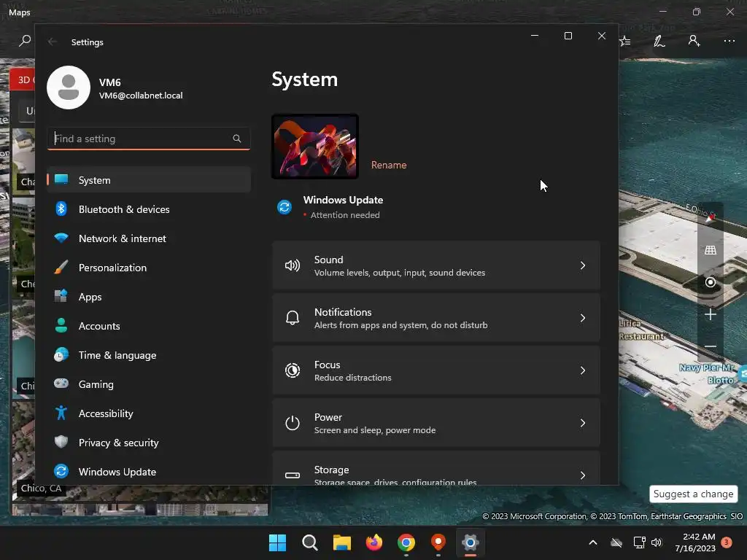747x560 pixels.
Task: Zoom out on the Maps view
Action: [x=711, y=346]
